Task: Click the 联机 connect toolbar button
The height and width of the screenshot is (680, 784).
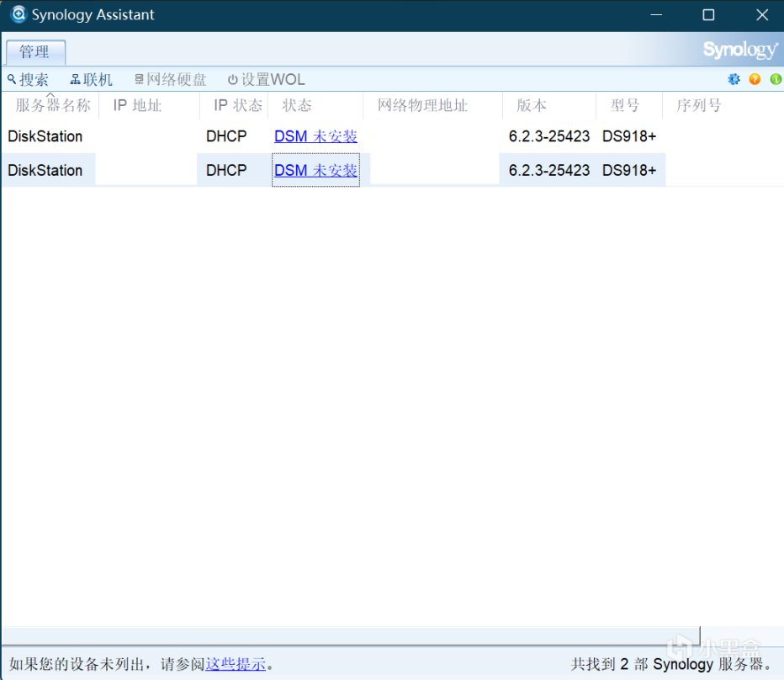Action: 92,80
